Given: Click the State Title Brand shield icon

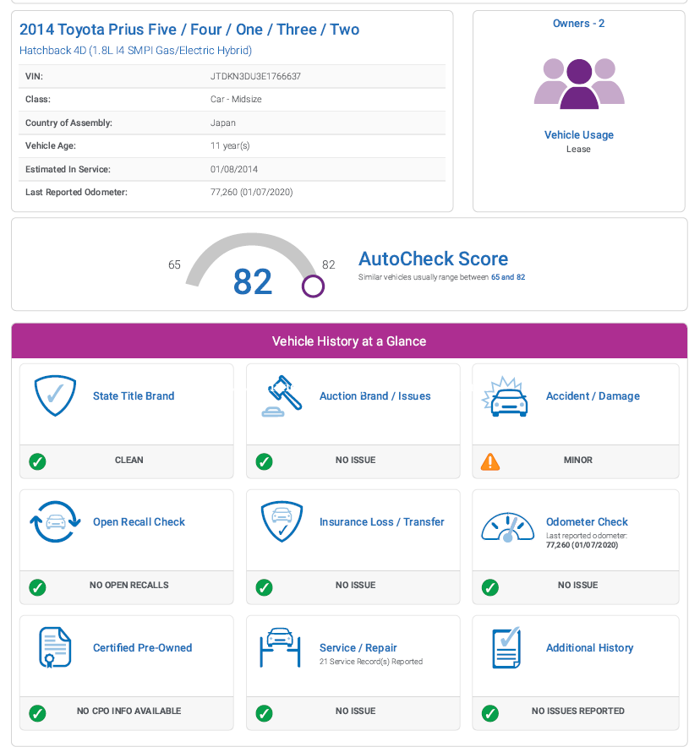Looking at the screenshot, I should [55, 395].
